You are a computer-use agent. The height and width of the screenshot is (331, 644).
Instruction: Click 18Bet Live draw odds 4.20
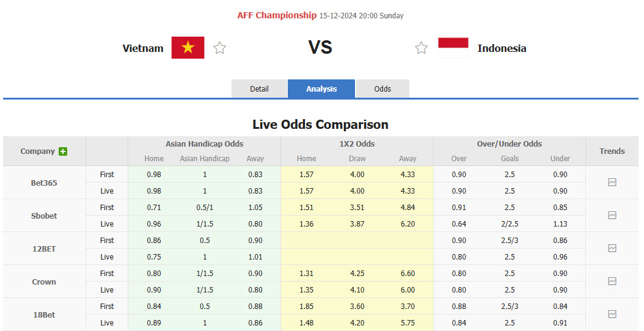(357, 323)
